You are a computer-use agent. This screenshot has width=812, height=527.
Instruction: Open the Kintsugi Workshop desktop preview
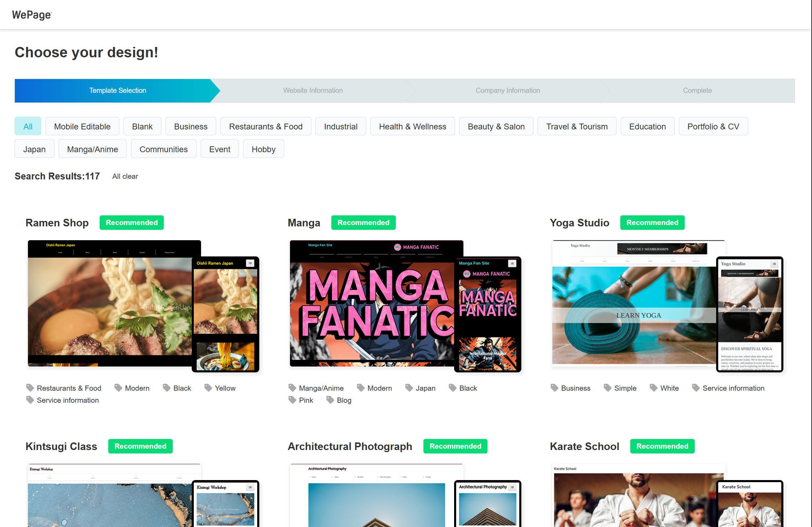coord(110,495)
